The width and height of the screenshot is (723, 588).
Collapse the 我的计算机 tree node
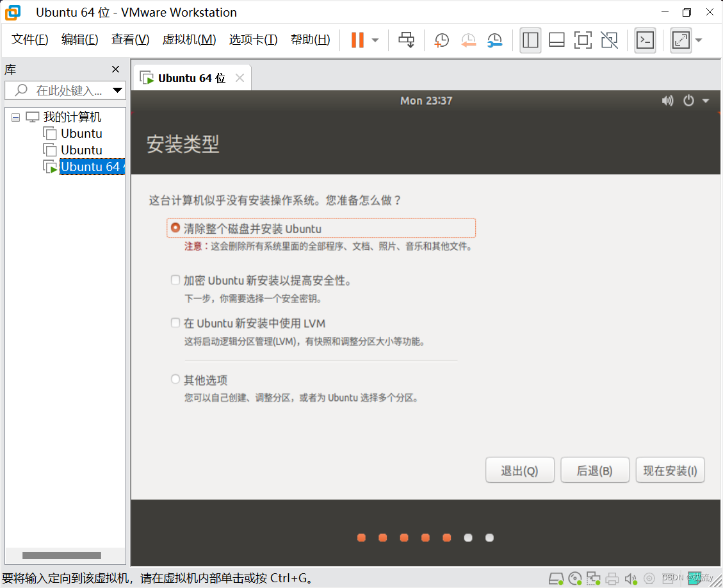point(15,117)
